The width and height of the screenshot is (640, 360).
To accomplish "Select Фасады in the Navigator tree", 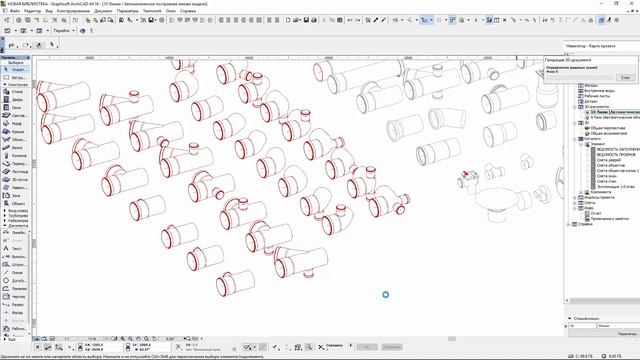I will coord(591,85).
